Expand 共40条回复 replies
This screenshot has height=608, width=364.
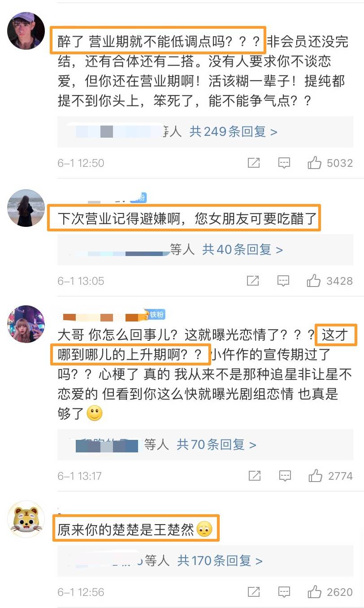click(243, 249)
